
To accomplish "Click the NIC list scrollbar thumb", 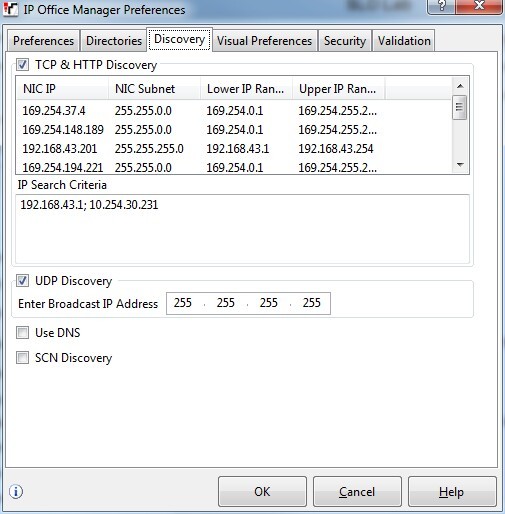I will point(459,107).
